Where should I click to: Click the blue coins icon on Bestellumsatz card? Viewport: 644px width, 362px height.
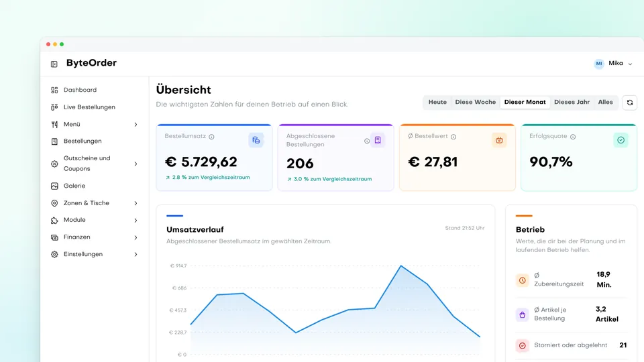(256, 140)
